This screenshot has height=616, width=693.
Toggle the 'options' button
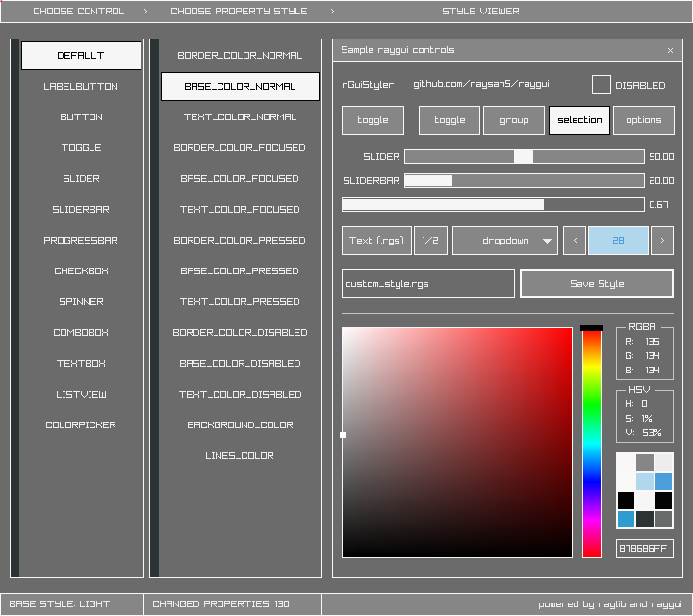pos(643,120)
